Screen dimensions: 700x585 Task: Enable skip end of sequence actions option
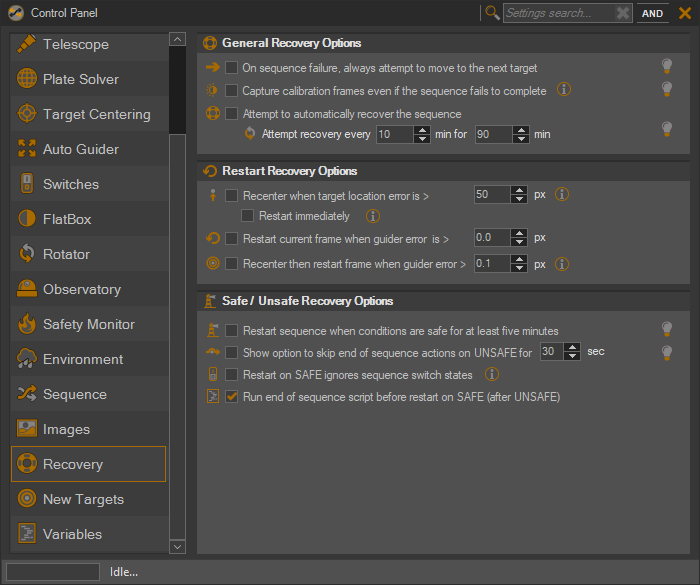click(231, 353)
